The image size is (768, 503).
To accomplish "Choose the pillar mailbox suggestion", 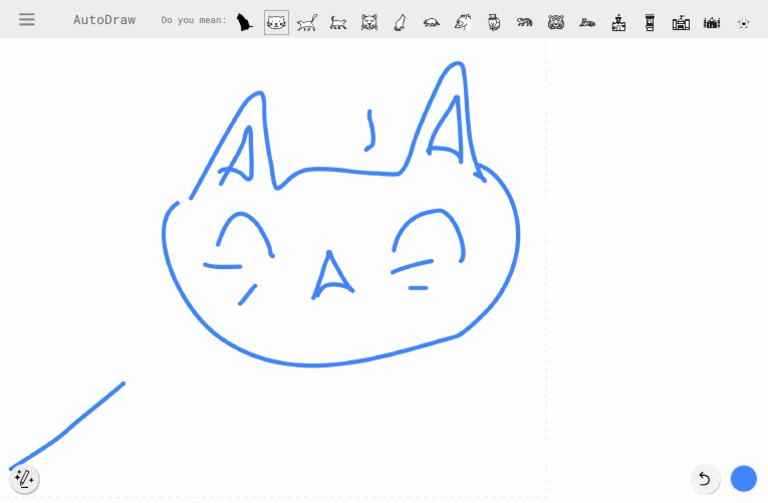I will [x=650, y=23].
